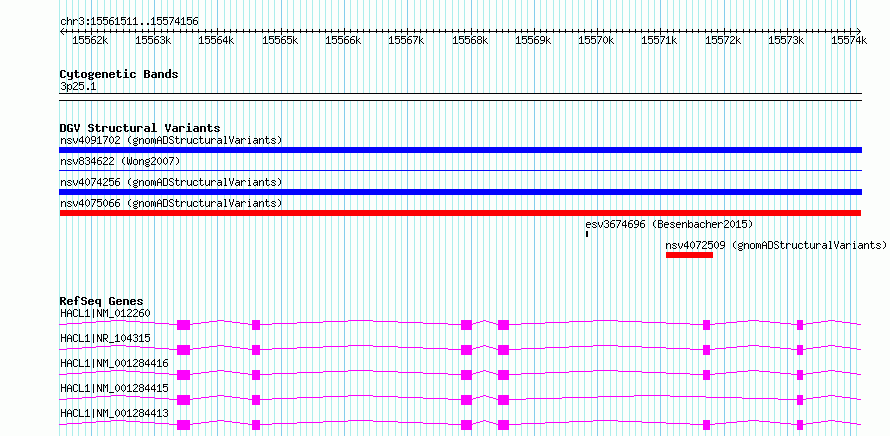
Task: Click ruler position 15569k
Action: coord(534,40)
